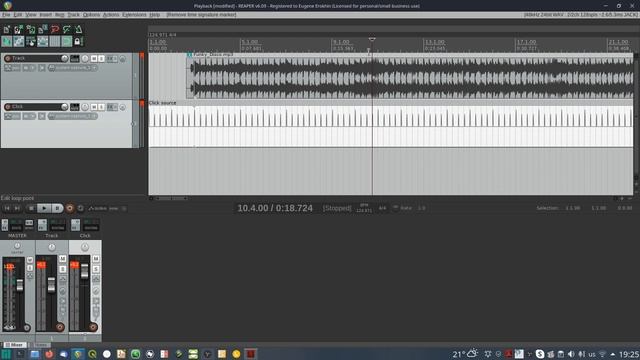Click the 9.1.00 ruler marker
The width and height of the screenshot is (640, 360).
(341, 42)
